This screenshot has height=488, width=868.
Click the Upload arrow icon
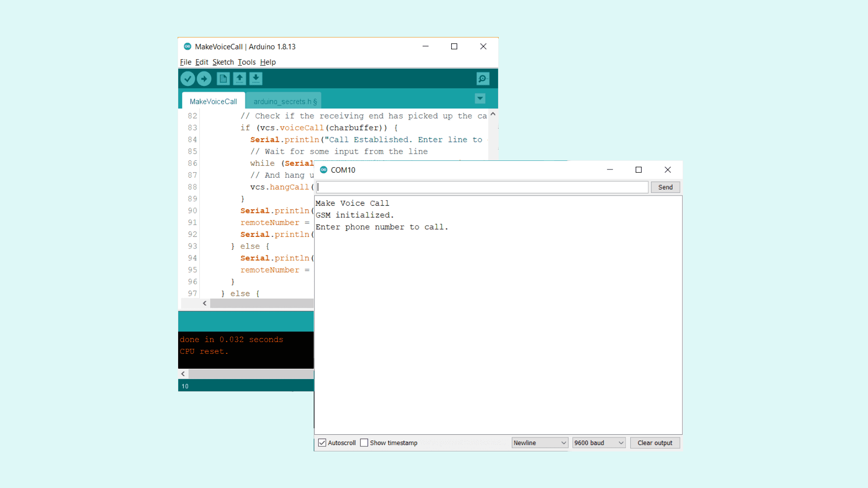[x=204, y=79]
